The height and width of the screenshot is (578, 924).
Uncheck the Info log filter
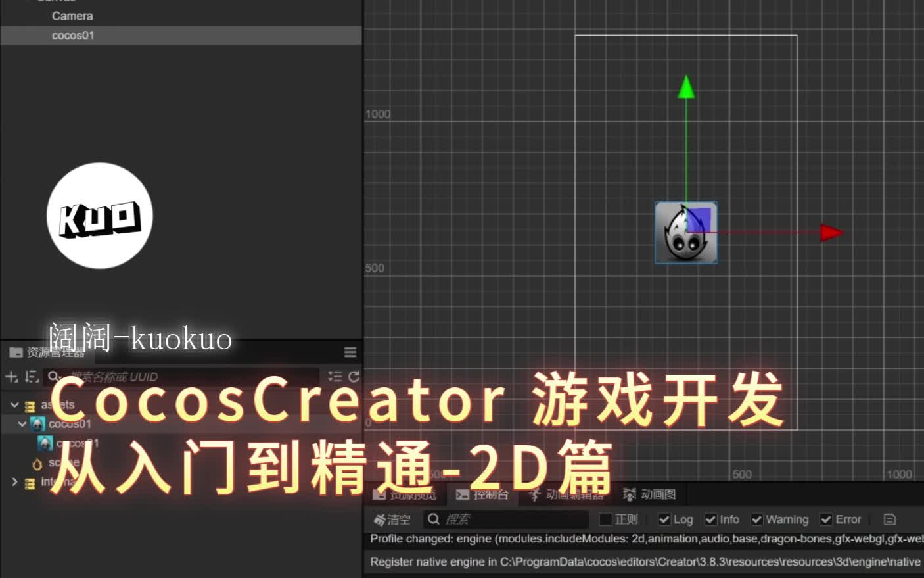point(710,519)
